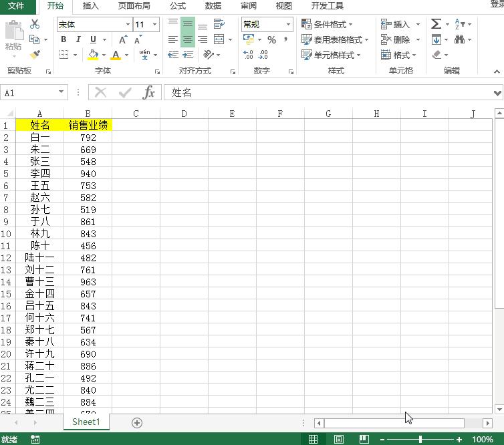Screen dimensions: 504x445
Task: Toggle Italic formatting
Action: (x=78, y=39)
